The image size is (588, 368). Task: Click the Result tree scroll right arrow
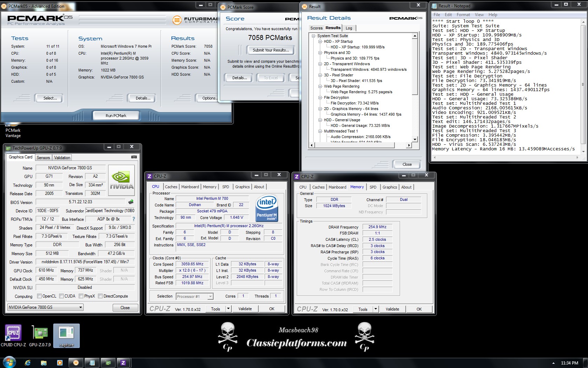[x=409, y=145]
